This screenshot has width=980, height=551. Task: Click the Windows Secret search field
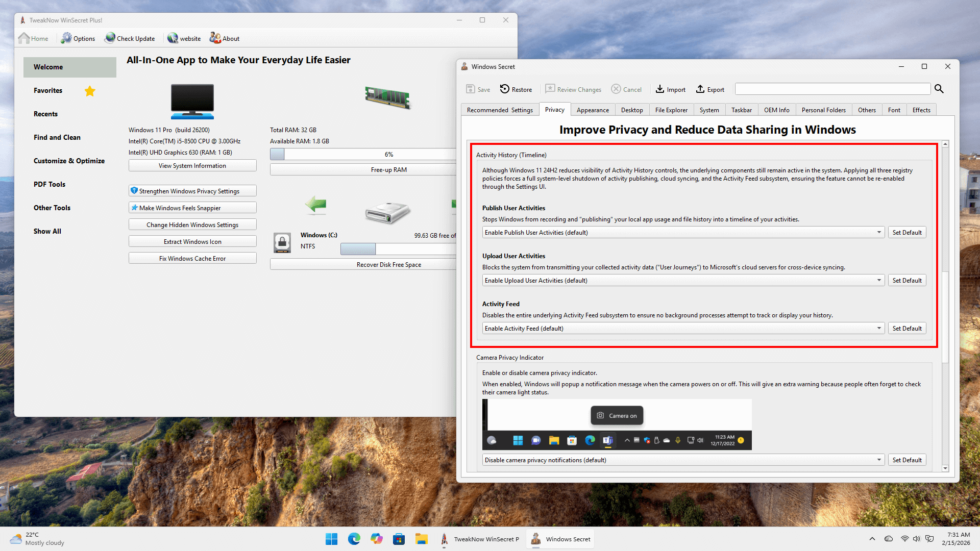[832, 89]
